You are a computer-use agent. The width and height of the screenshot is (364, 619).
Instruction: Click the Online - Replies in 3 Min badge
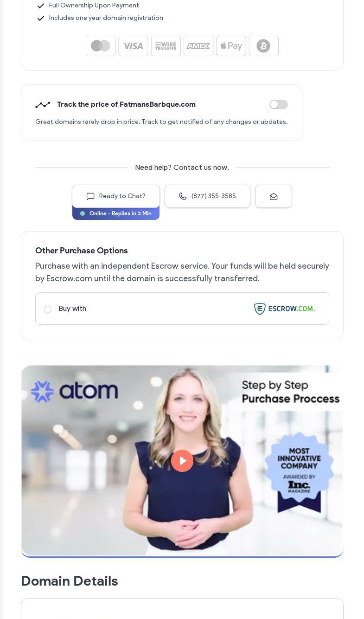coord(116,213)
